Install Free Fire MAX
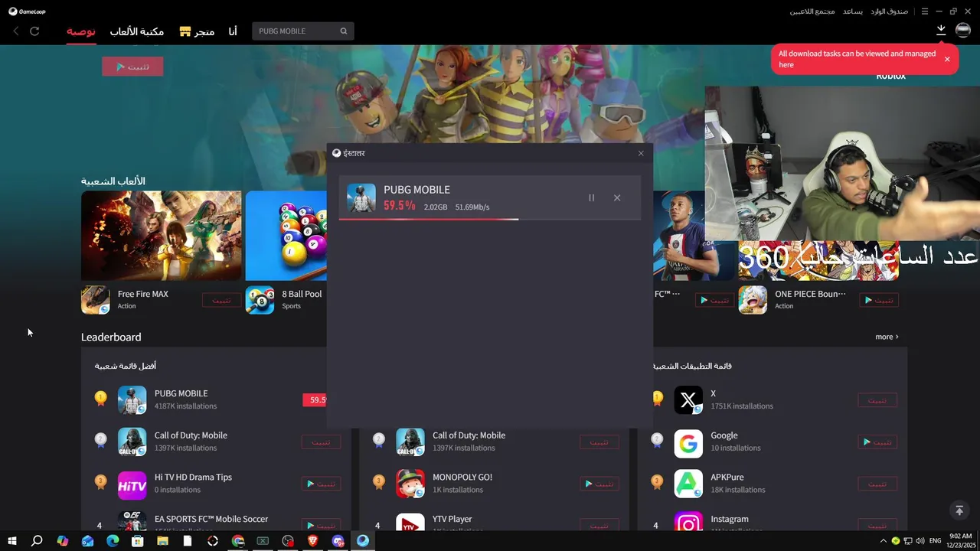This screenshot has width=980, height=551. click(x=221, y=300)
